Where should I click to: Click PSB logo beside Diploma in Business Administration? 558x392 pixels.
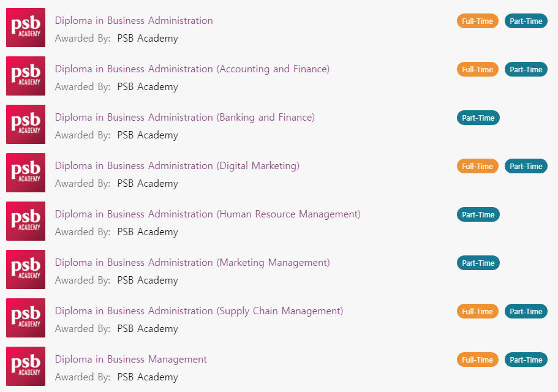coord(26,28)
